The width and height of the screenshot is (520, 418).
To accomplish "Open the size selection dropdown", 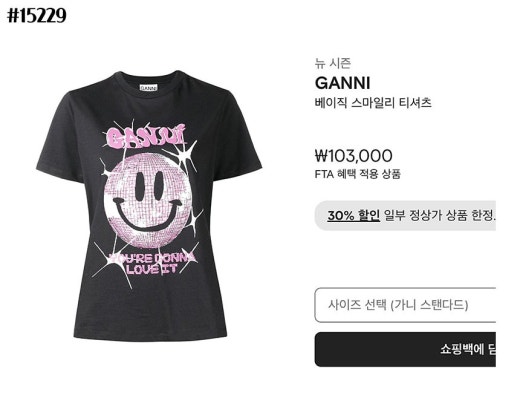I will (x=405, y=305).
